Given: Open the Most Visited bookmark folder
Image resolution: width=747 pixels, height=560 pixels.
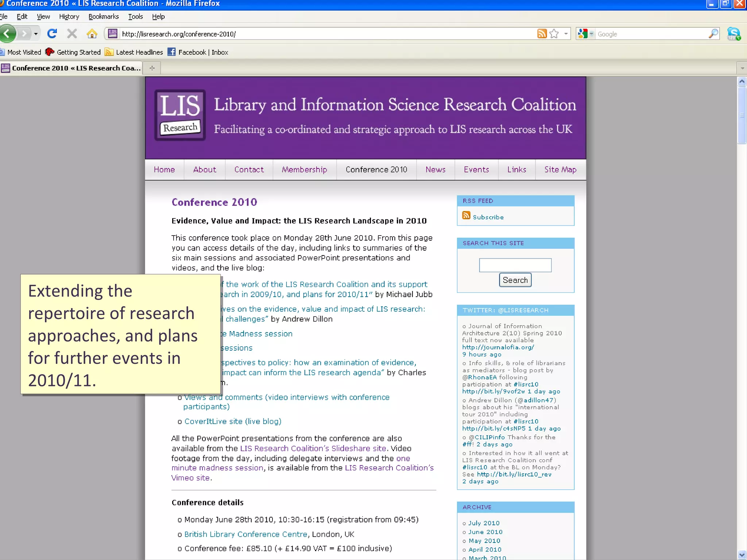Looking at the screenshot, I should point(21,52).
